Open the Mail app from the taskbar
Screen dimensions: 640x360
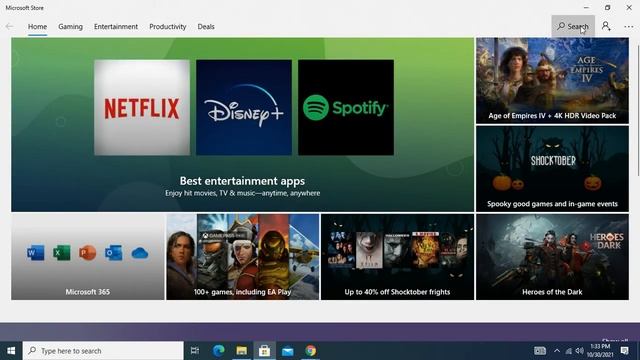[288, 351]
